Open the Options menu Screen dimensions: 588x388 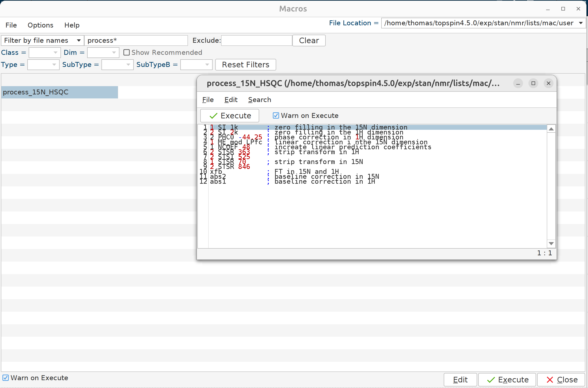[x=40, y=25]
